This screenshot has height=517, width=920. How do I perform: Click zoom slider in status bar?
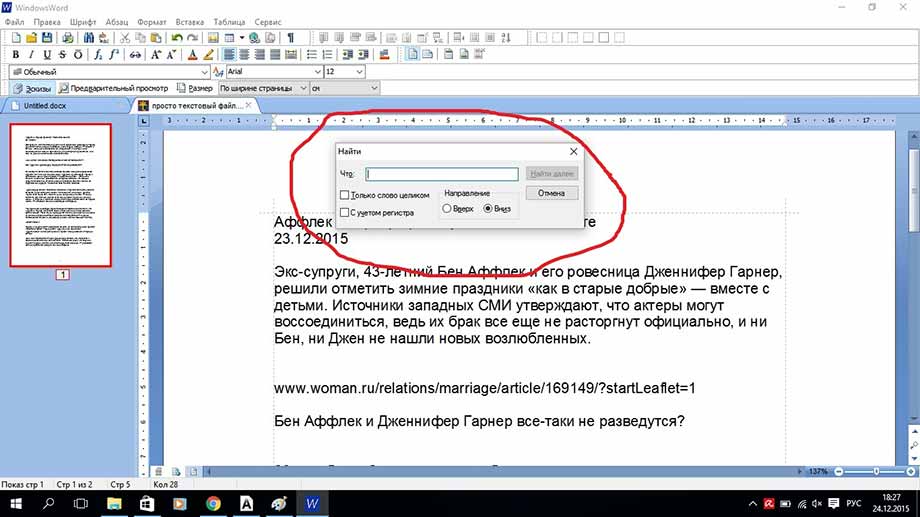click(x=875, y=472)
